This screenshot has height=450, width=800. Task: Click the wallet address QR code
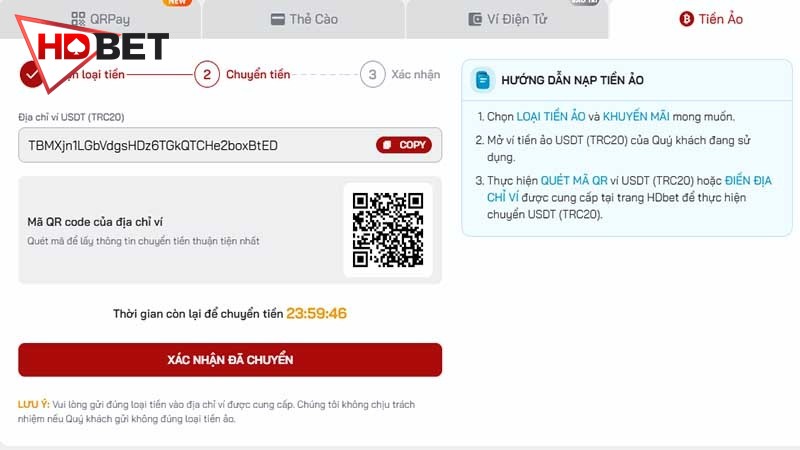pyautogui.click(x=388, y=230)
